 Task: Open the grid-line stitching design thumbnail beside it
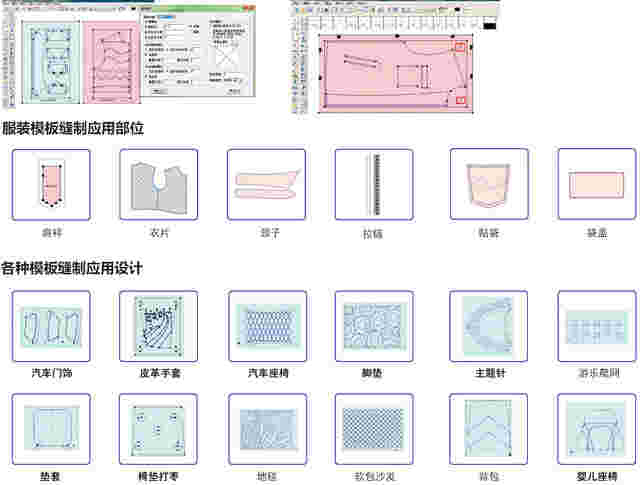[x=597, y=326]
